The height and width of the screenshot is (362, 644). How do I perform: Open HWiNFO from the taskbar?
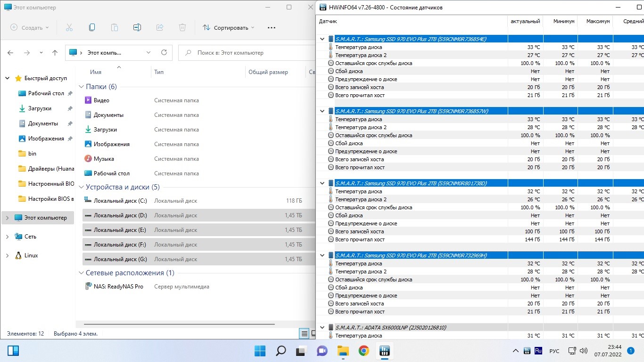384,351
